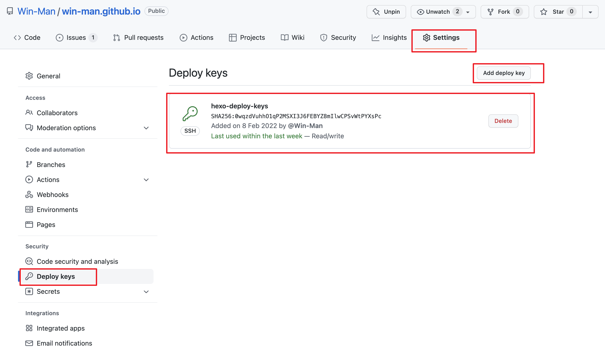This screenshot has height=364, width=605.
Task: Open the star lists dropdown arrow
Action: (x=590, y=12)
